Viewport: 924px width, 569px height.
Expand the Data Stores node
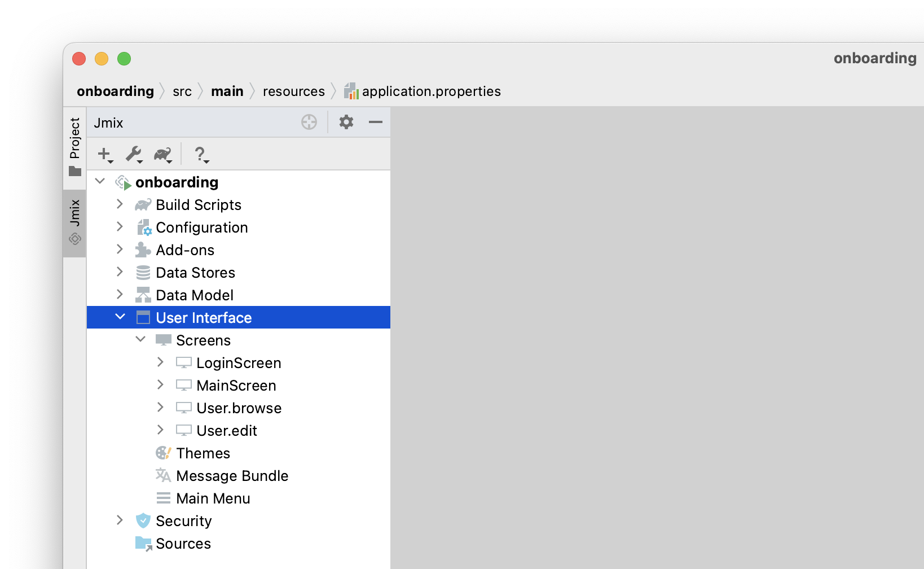120,272
